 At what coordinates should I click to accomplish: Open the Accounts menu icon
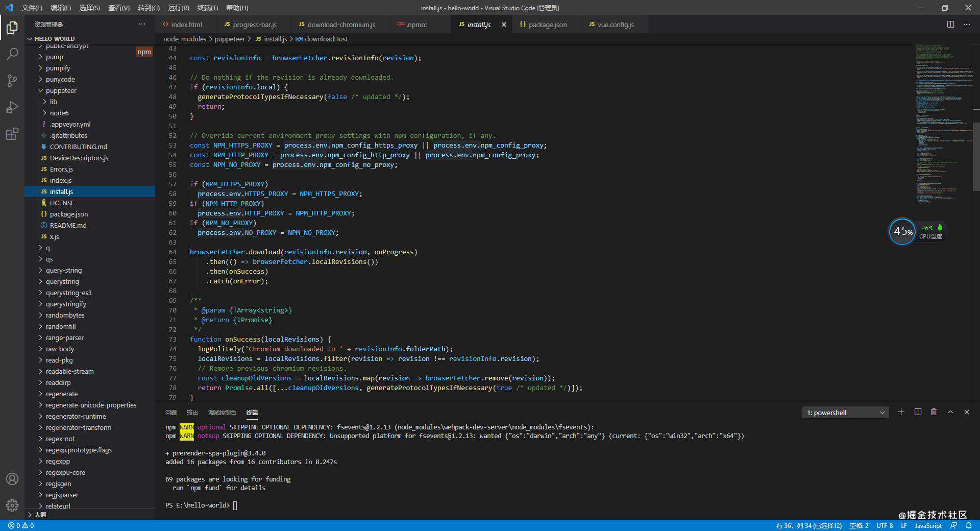tap(12, 479)
